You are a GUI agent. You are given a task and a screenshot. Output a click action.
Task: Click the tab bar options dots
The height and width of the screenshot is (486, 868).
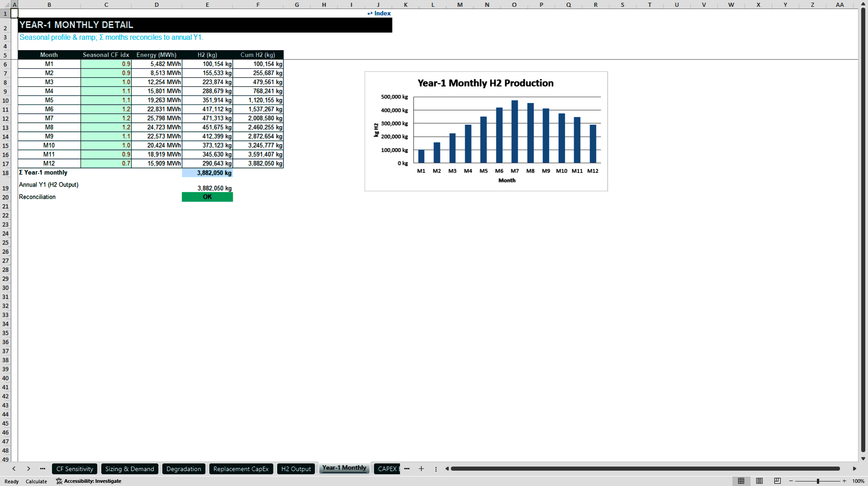pyautogui.click(x=436, y=469)
